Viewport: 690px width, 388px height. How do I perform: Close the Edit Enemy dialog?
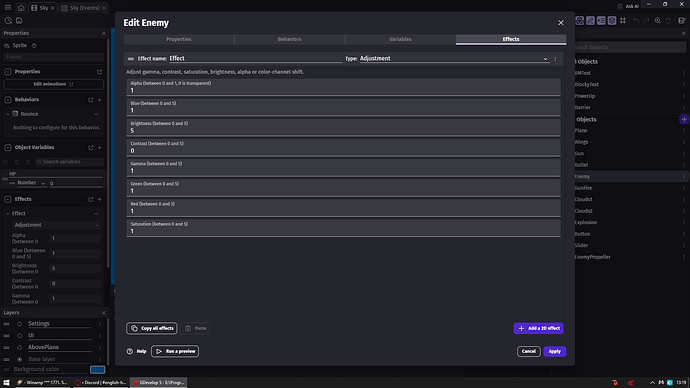pos(561,23)
